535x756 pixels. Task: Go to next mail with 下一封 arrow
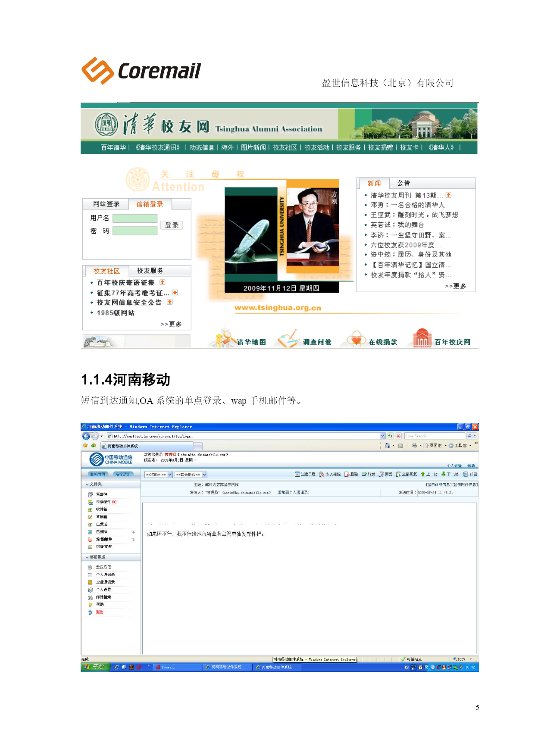[x=444, y=474]
